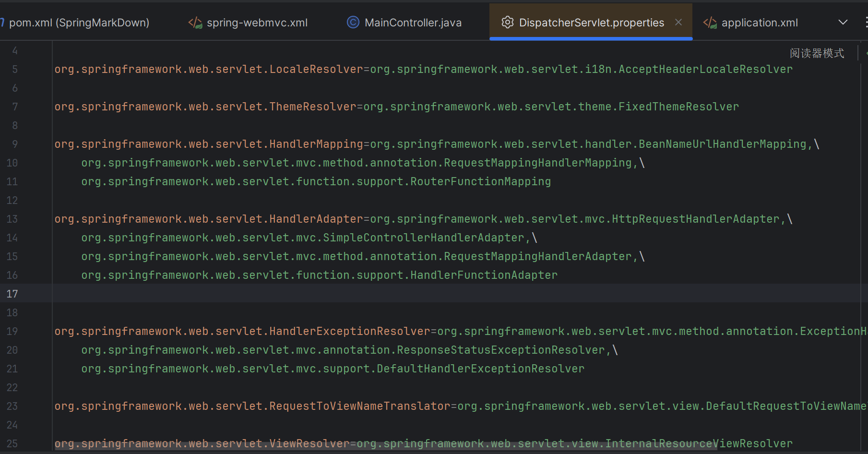Click the application.xml file icon
This screenshot has width=868, height=454.
pos(710,23)
